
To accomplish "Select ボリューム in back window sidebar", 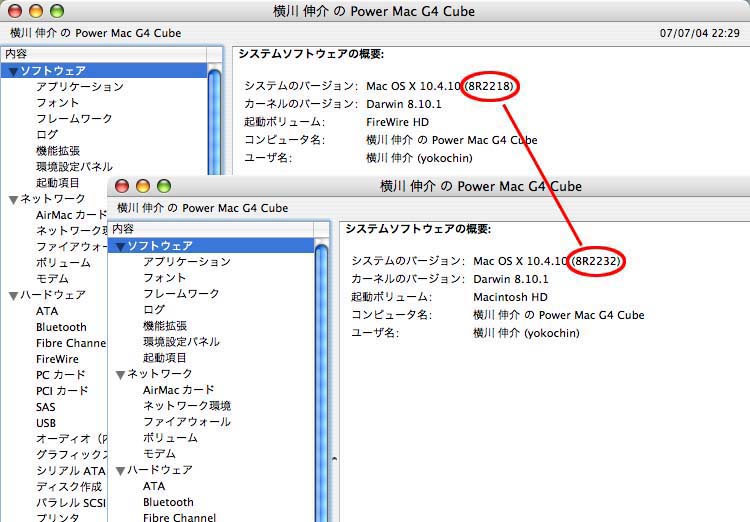I will pyautogui.click(x=63, y=263).
